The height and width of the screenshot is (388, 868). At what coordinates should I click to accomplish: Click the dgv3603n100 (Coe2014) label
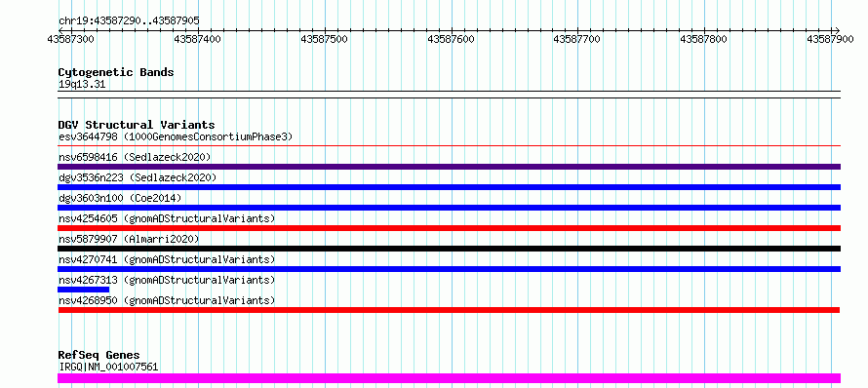click(120, 198)
